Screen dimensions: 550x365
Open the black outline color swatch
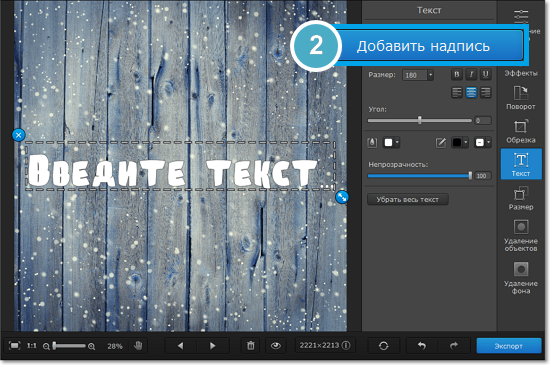coord(460,142)
